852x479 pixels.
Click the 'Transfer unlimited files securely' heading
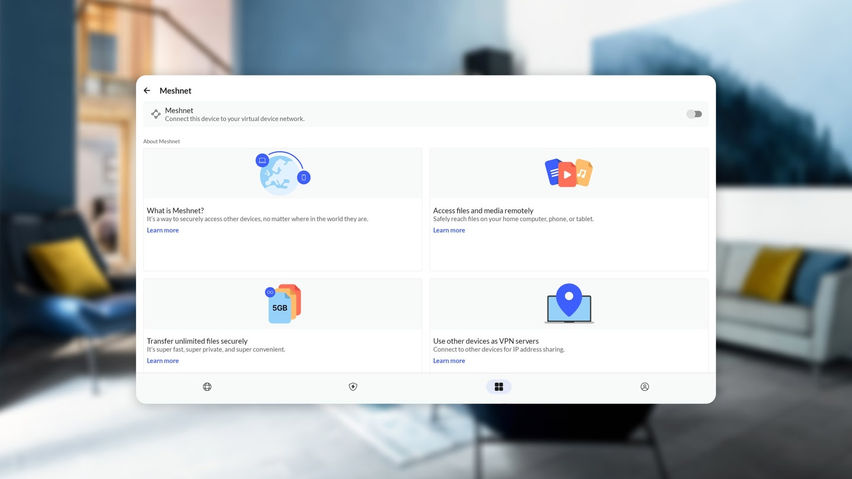[x=197, y=341]
